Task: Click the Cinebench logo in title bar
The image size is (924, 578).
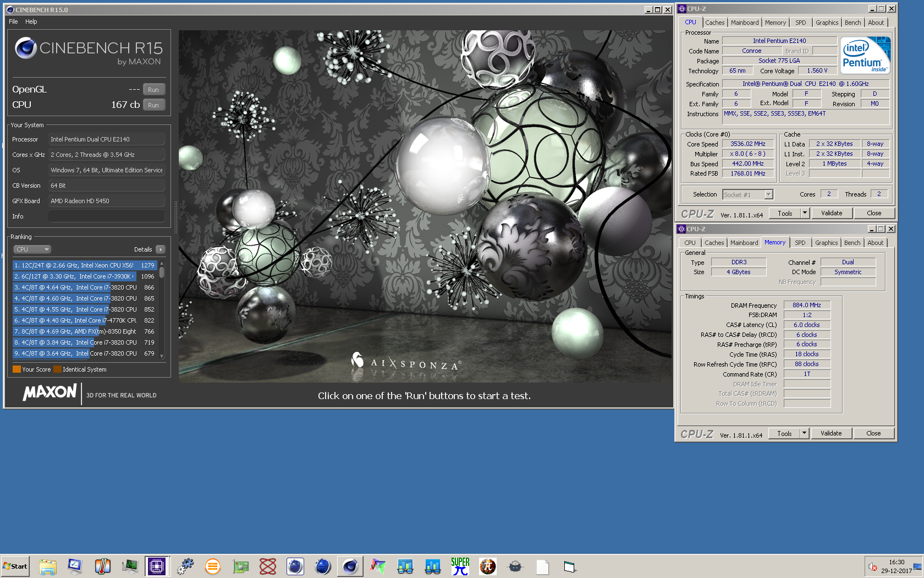Action: pos(10,10)
